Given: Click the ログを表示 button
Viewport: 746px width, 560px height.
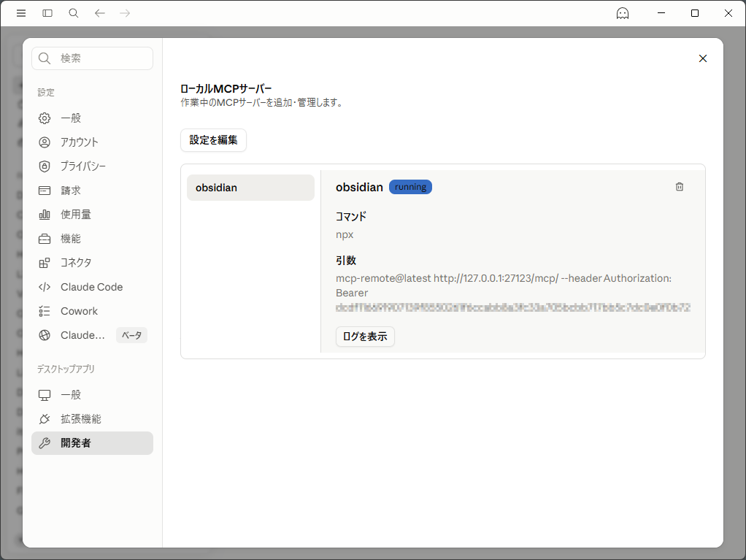Looking at the screenshot, I should pyautogui.click(x=365, y=337).
